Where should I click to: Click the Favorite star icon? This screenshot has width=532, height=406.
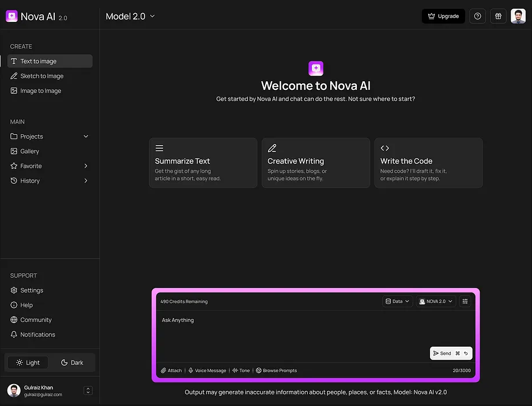point(14,166)
